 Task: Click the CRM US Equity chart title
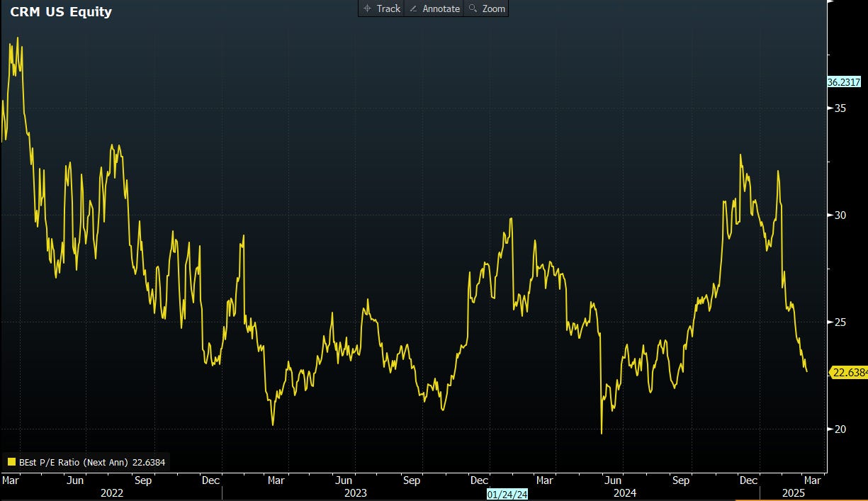point(61,12)
